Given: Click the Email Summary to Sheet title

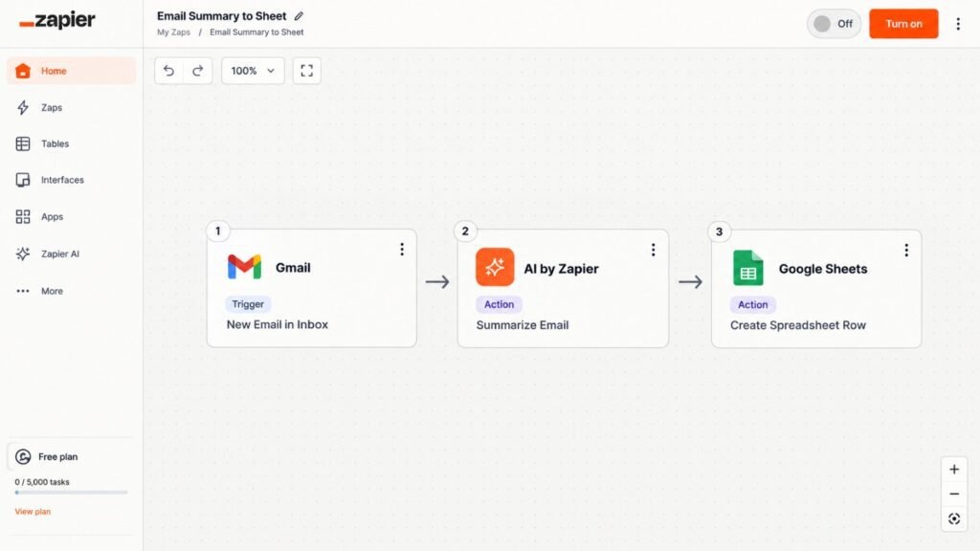Looking at the screenshot, I should (221, 16).
